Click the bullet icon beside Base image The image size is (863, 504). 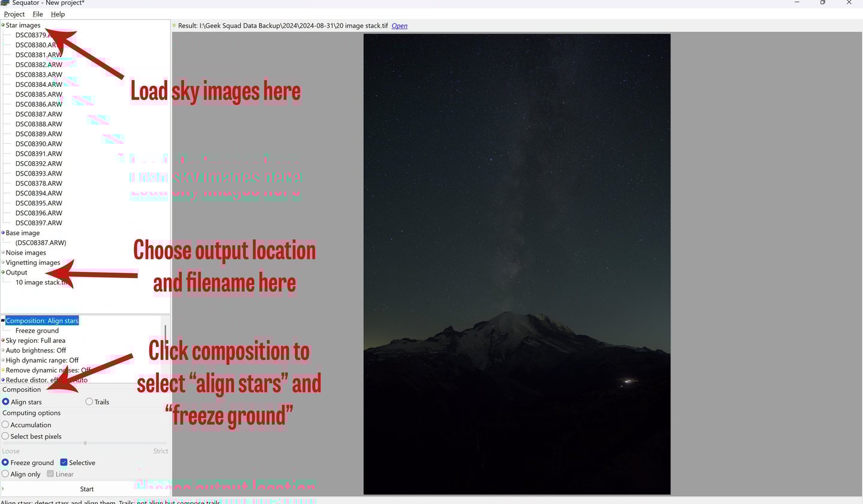click(3, 233)
